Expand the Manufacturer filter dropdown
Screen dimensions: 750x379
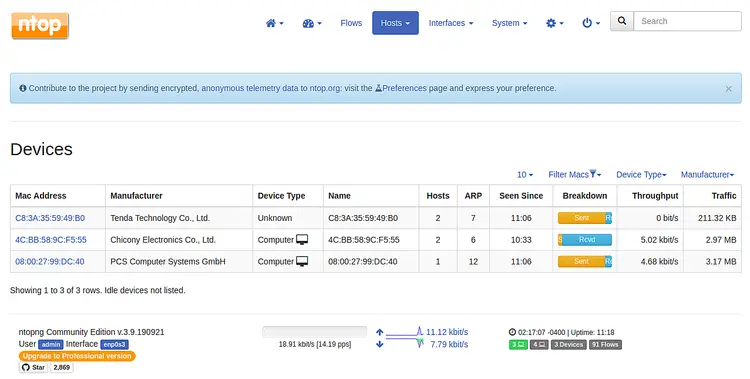(x=707, y=175)
